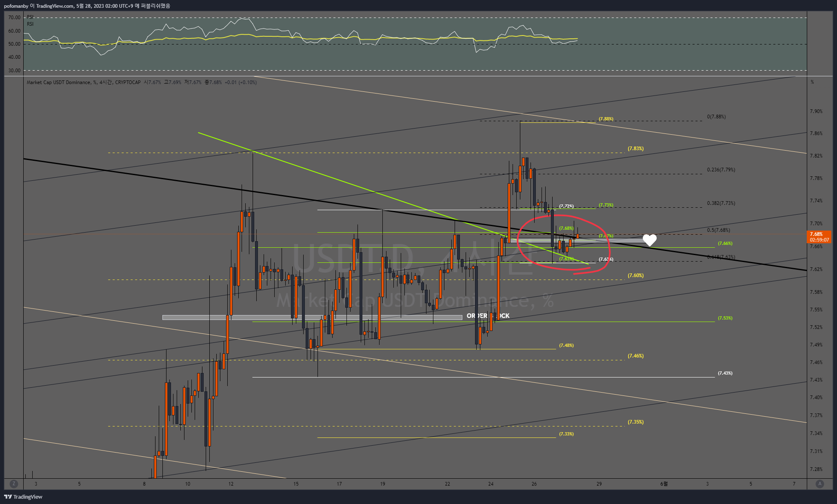
Task: Click 7.90% on the price axis
Action: (816, 111)
